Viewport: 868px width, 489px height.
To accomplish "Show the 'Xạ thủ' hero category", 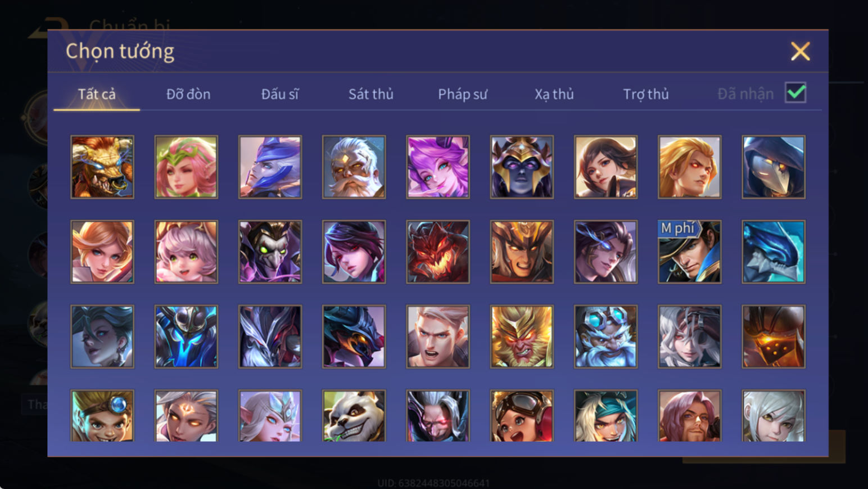I will [554, 94].
